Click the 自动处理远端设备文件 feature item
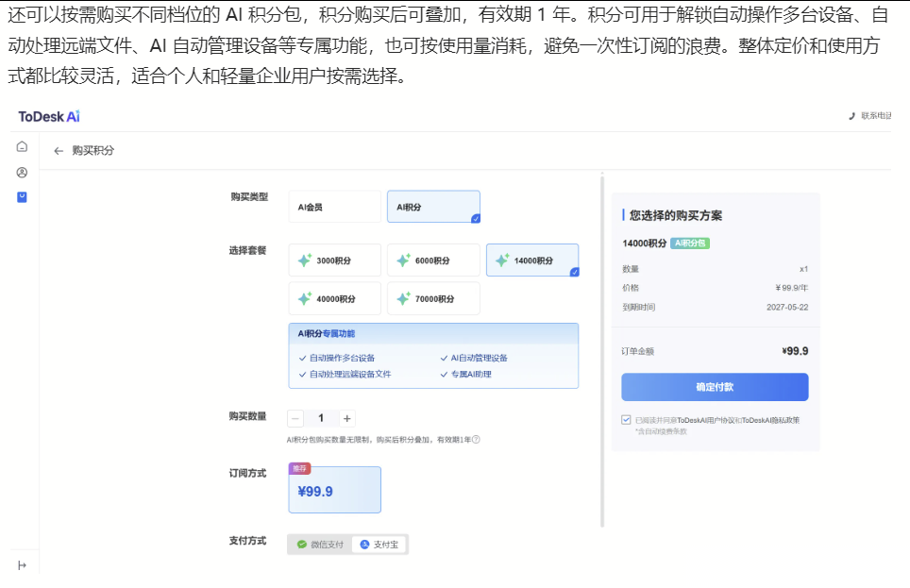Screen dimensions: 910x588 coord(345,375)
